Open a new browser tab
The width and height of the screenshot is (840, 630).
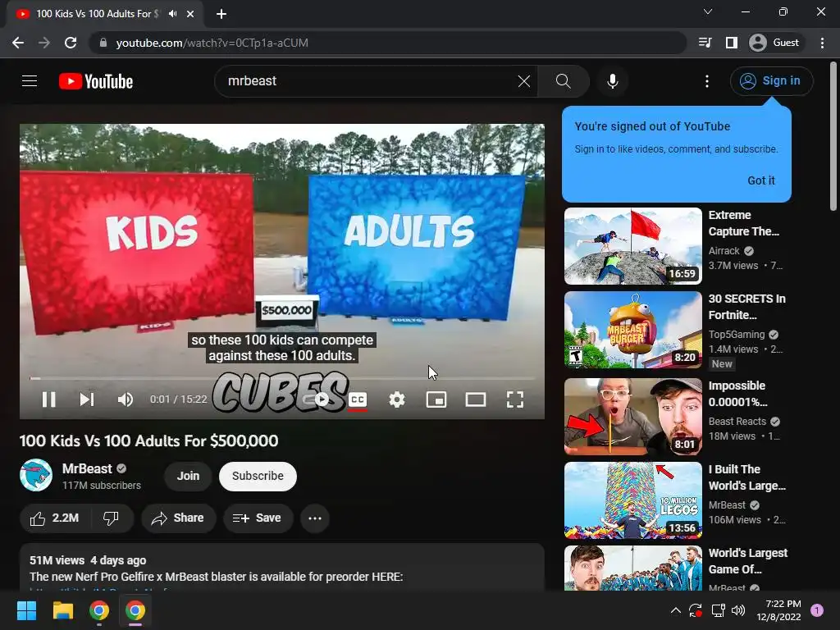[221, 14]
